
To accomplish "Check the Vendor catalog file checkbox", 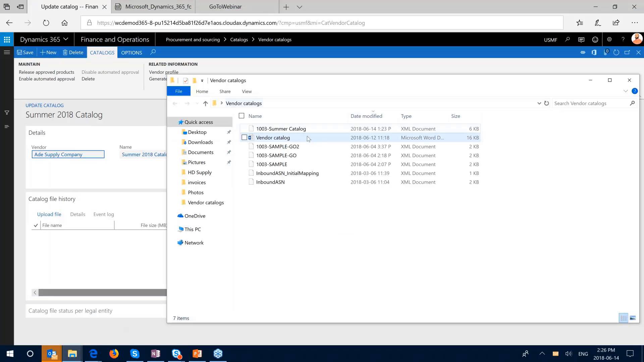I will point(245,137).
